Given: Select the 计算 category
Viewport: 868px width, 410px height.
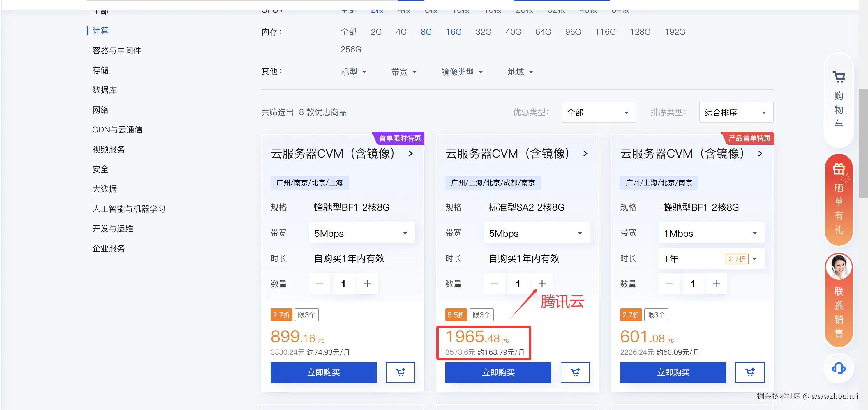Looking at the screenshot, I should coord(100,31).
